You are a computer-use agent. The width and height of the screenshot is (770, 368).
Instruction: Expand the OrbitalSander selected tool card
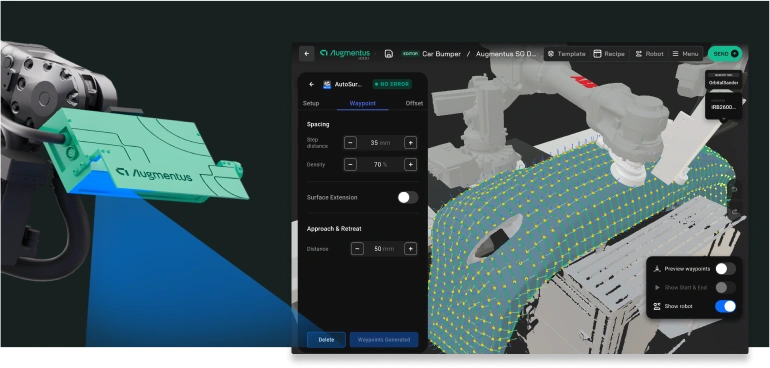[723, 80]
